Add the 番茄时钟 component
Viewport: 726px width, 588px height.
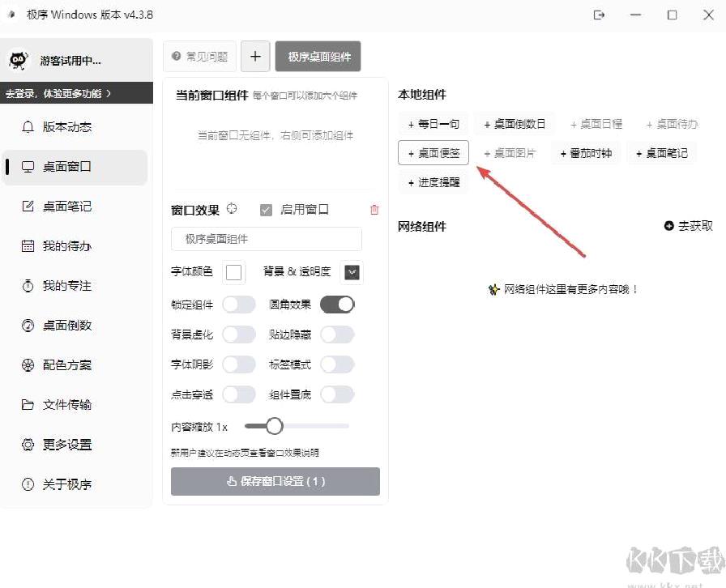pos(585,153)
